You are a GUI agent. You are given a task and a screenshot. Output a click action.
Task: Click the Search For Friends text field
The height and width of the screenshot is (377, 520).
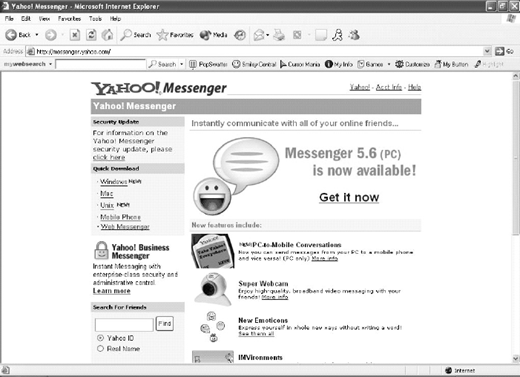tap(124, 325)
